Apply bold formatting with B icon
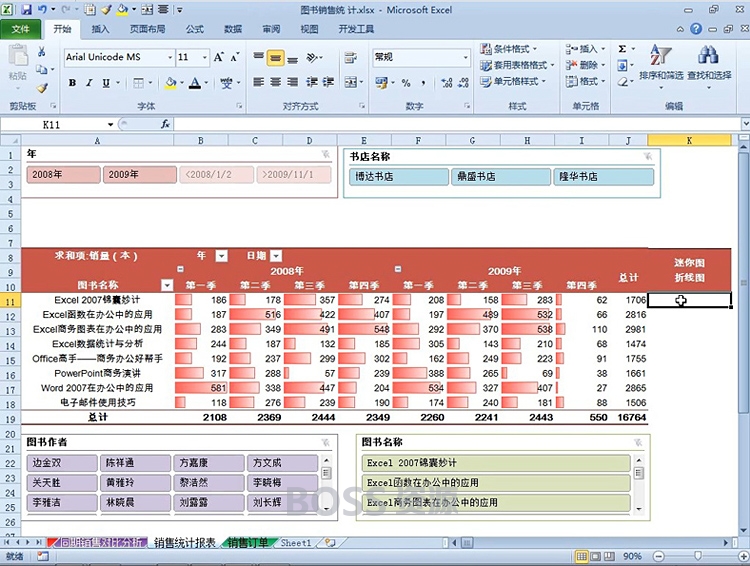The height and width of the screenshot is (566, 750). 72,83
